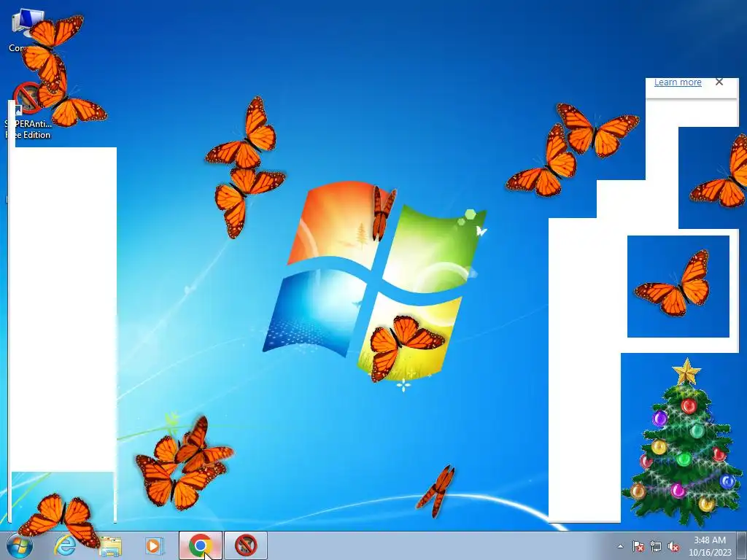Open the SUPERAntiSpyware taskbar button
Image resolution: width=747 pixels, height=560 pixels.
point(246,545)
